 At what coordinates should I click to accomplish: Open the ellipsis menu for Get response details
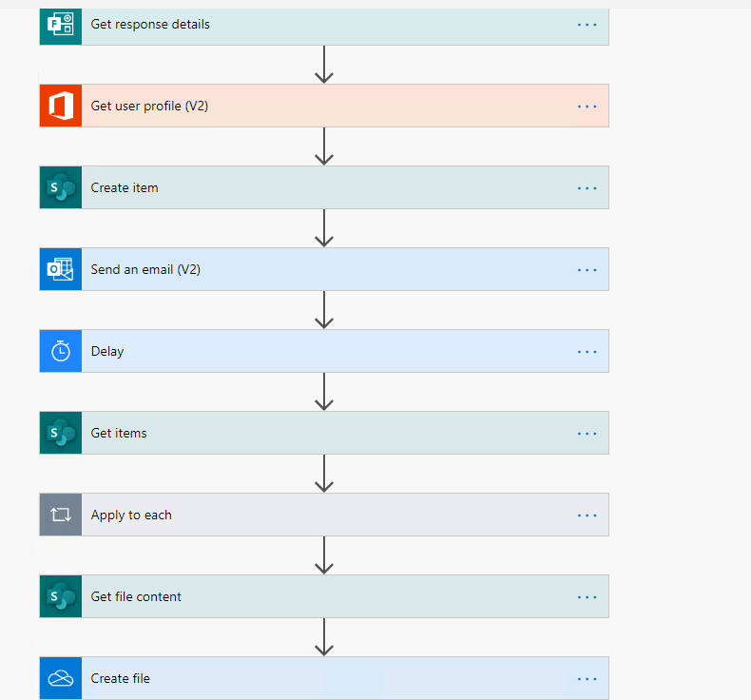click(x=587, y=25)
